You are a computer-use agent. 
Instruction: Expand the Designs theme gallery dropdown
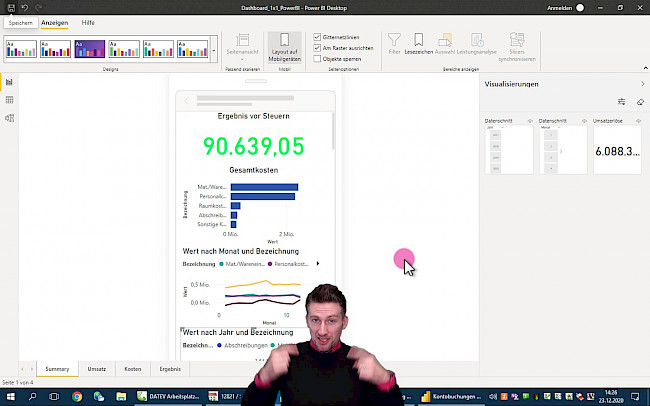click(x=214, y=52)
